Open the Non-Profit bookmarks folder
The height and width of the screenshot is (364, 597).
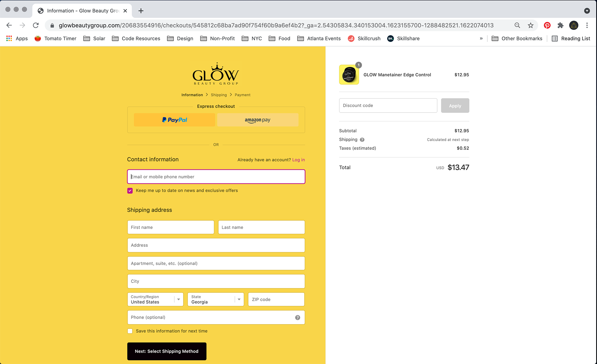[x=217, y=38]
